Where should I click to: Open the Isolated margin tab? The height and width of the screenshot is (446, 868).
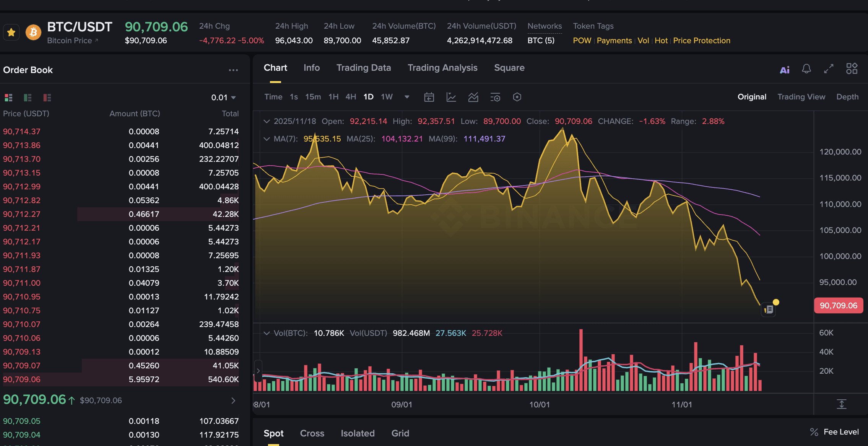point(357,433)
